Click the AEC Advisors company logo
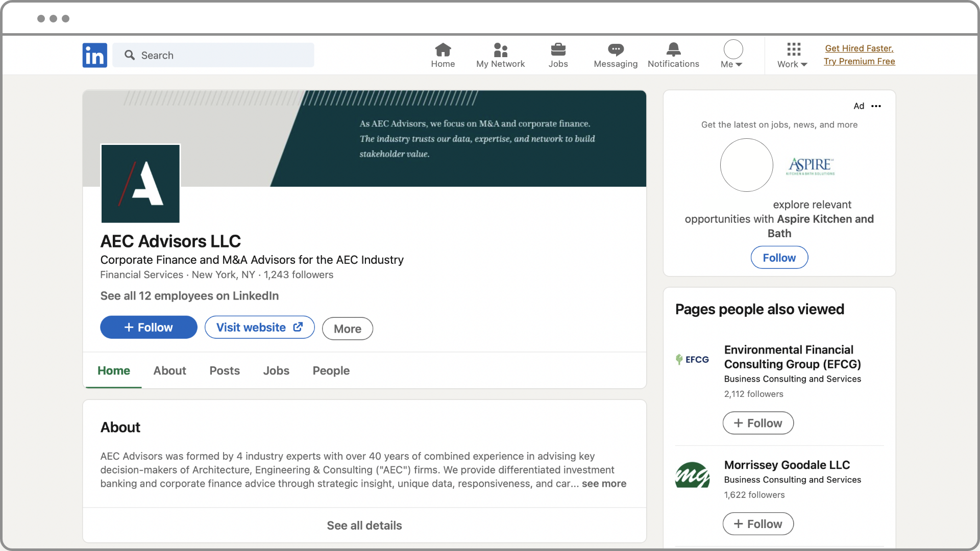This screenshot has width=980, height=551. point(140,184)
